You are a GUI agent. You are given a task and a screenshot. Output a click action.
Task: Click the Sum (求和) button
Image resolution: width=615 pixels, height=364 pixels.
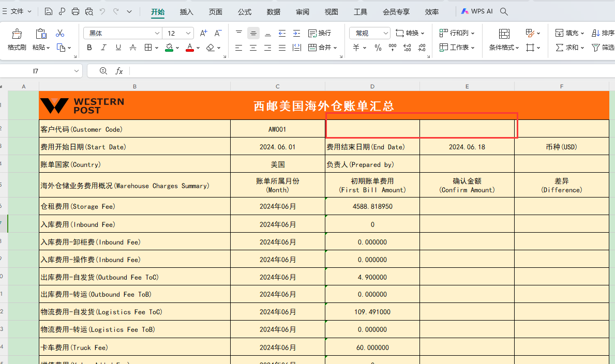569,48
